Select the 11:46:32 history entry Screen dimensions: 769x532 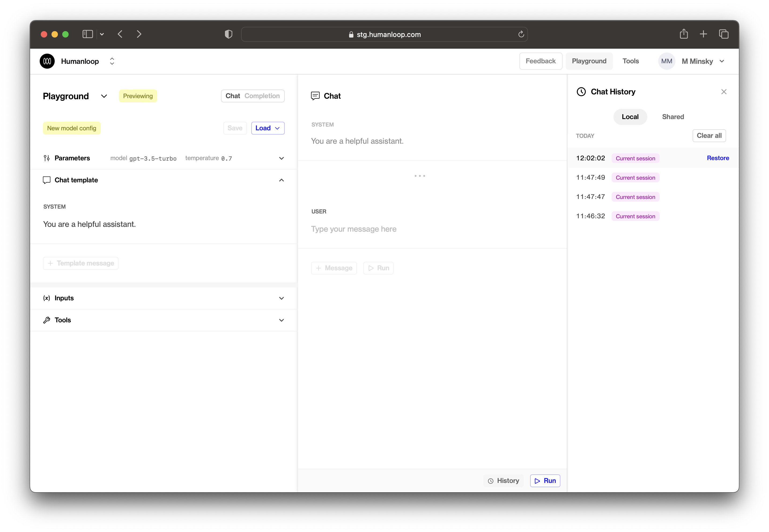pos(652,216)
